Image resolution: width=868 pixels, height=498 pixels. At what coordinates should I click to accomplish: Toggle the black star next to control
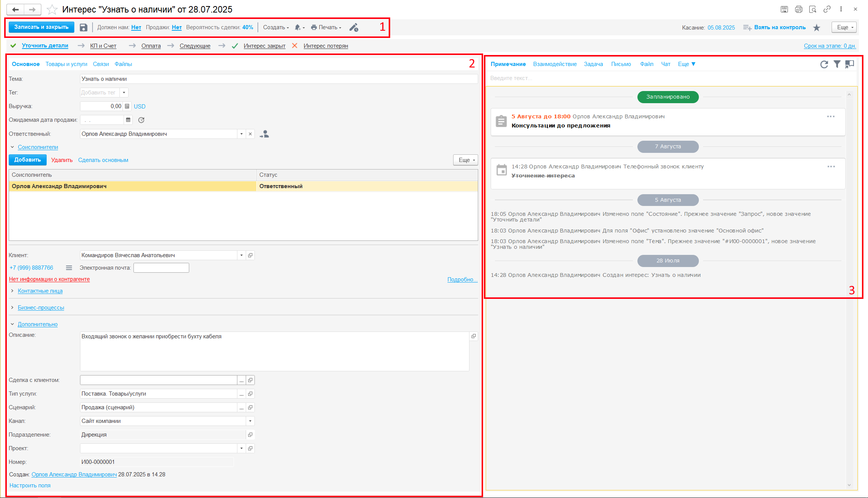pyautogui.click(x=817, y=27)
